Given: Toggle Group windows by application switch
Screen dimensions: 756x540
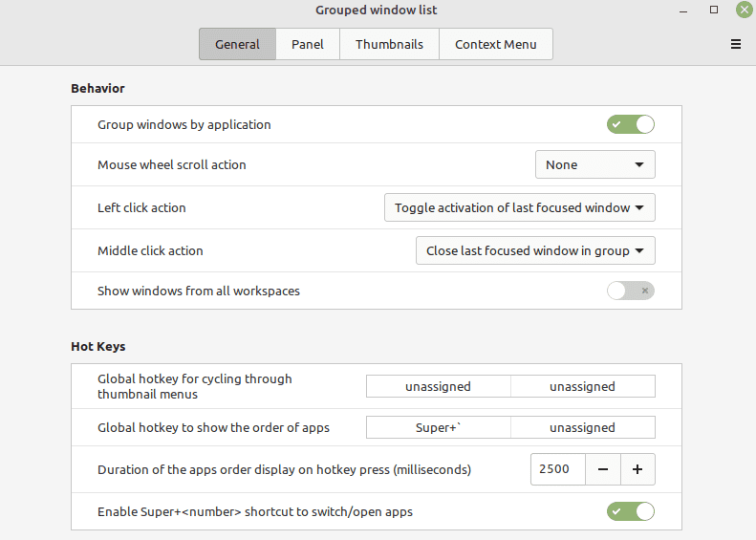Looking at the screenshot, I should (x=630, y=124).
